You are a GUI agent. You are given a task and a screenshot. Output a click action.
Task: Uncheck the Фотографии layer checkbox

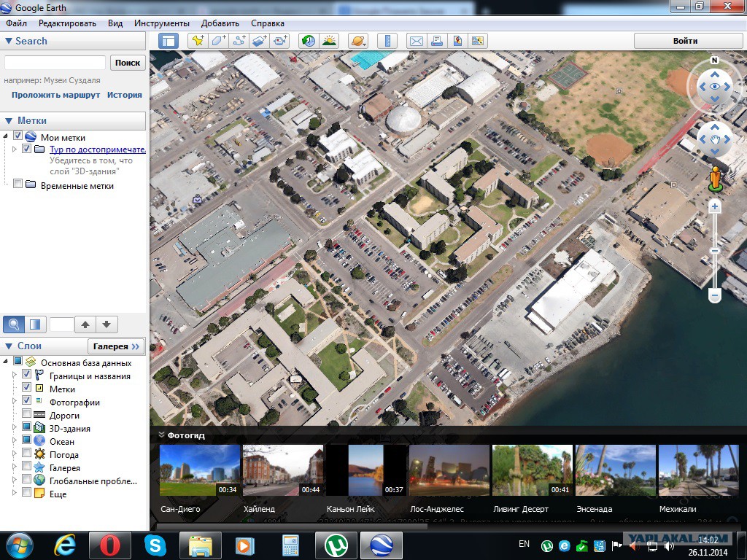(x=27, y=400)
